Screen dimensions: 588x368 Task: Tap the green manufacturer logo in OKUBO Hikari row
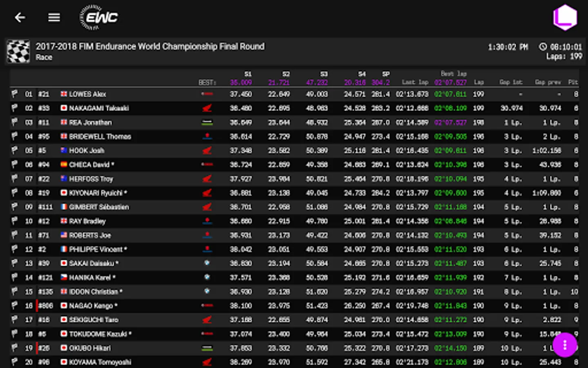point(207,348)
